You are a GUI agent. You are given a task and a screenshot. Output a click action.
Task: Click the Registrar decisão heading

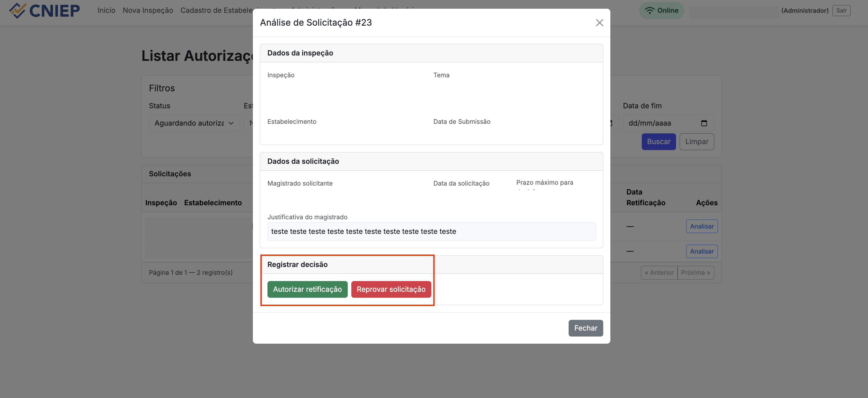click(297, 264)
